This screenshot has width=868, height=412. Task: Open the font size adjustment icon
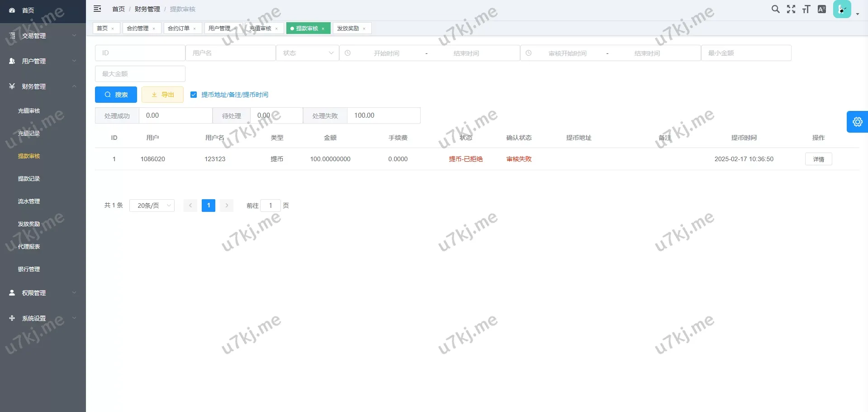(806, 9)
